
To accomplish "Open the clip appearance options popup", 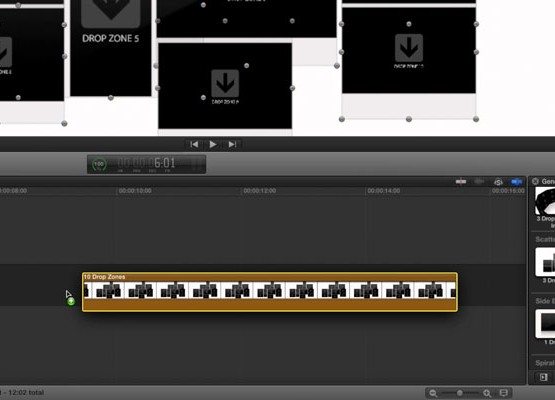I will pyautogui.click(x=504, y=393).
